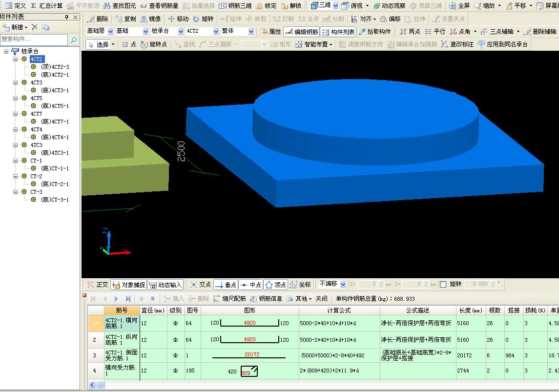This screenshot has width=559, height=392.
Task: Toggle 中点 midpoint snap
Action: coord(251,285)
